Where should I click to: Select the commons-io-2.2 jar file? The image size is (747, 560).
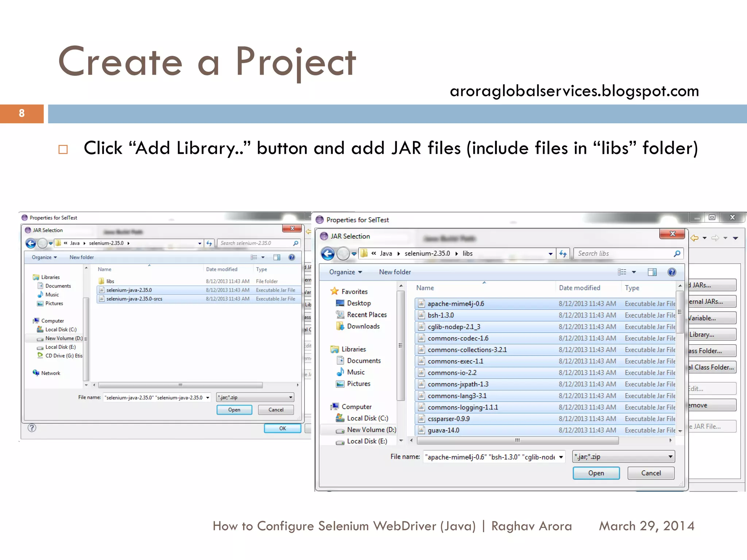click(545, 373)
